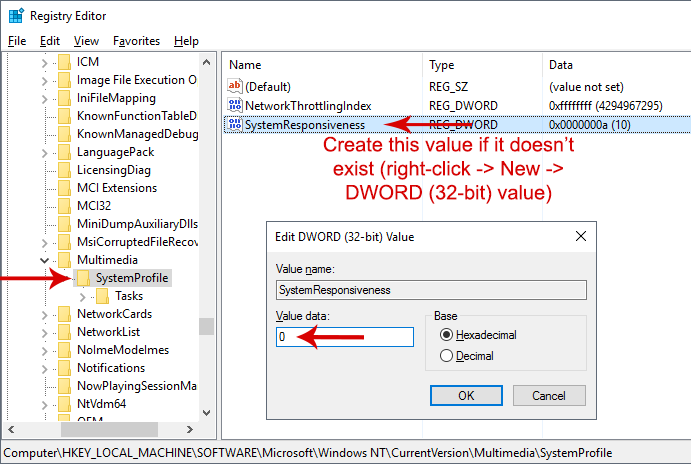Select the NetworkThrottlingIndex DWORD icon
This screenshot has height=464, width=691.
(235, 105)
